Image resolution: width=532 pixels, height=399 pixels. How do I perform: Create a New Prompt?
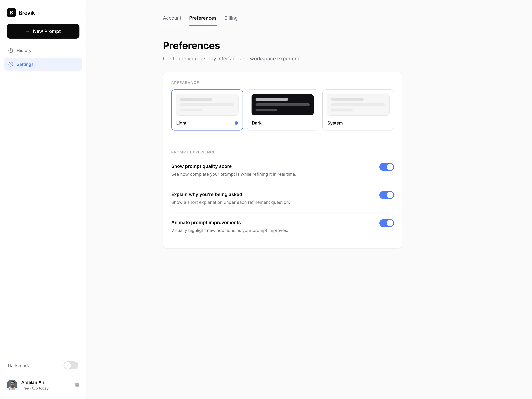click(x=43, y=31)
